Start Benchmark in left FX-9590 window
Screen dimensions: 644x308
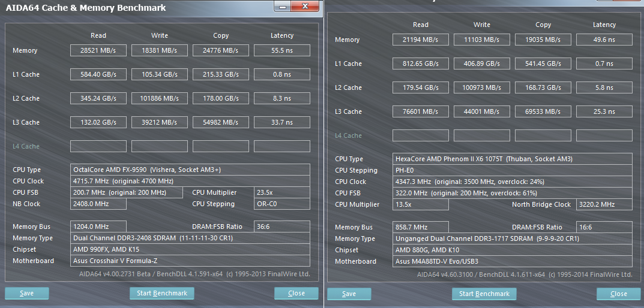(x=162, y=293)
